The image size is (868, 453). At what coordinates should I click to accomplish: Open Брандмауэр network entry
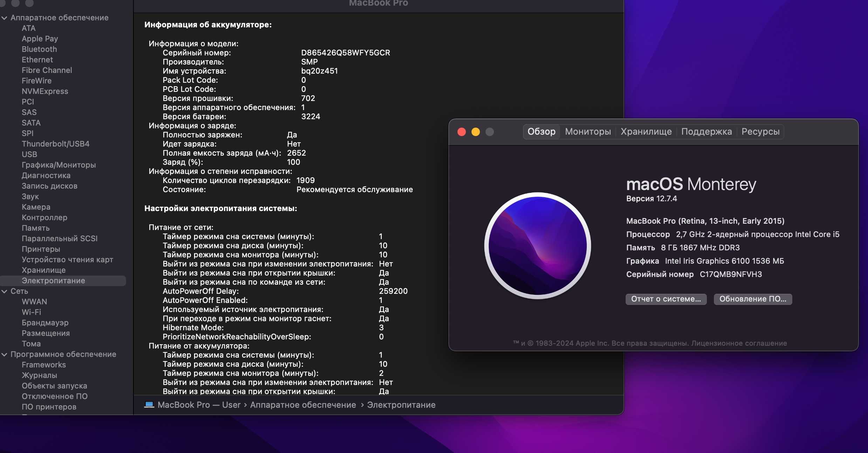click(x=45, y=323)
